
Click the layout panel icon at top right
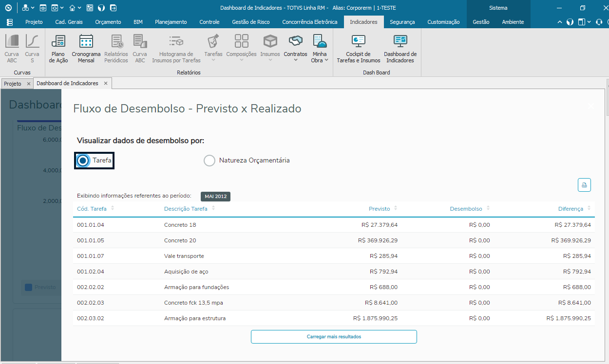point(582,22)
